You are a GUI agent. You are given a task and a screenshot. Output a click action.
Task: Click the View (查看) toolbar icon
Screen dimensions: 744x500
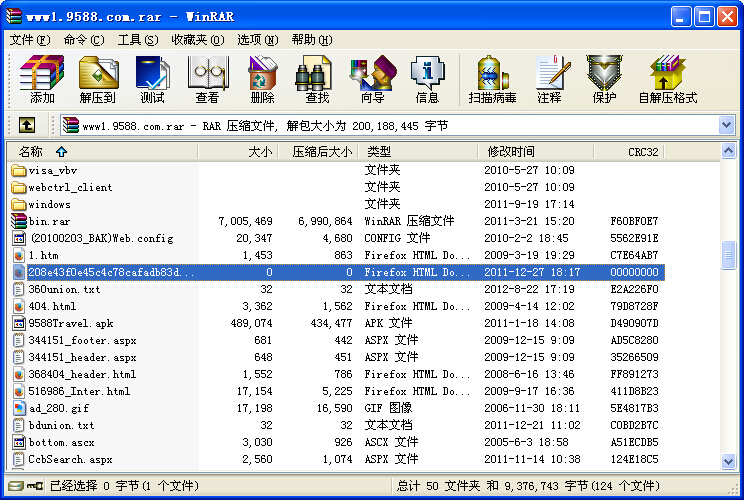pyautogui.click(x=208, y=79)
